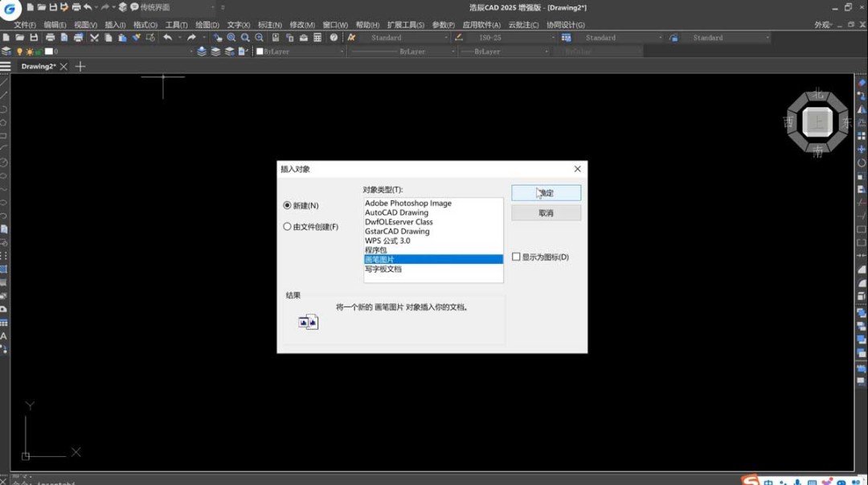Open the Layer Properties Manager icon

click(x=6, y=51)
